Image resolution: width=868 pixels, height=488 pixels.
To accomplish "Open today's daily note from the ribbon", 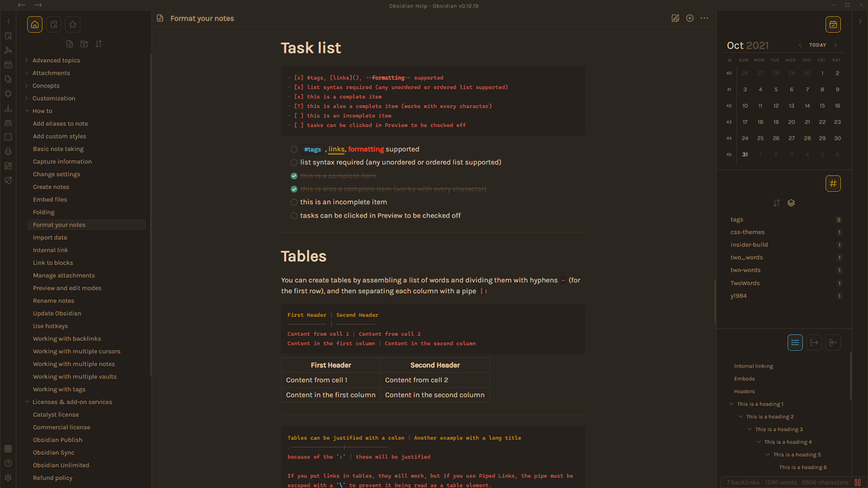I will coord(8,65).
